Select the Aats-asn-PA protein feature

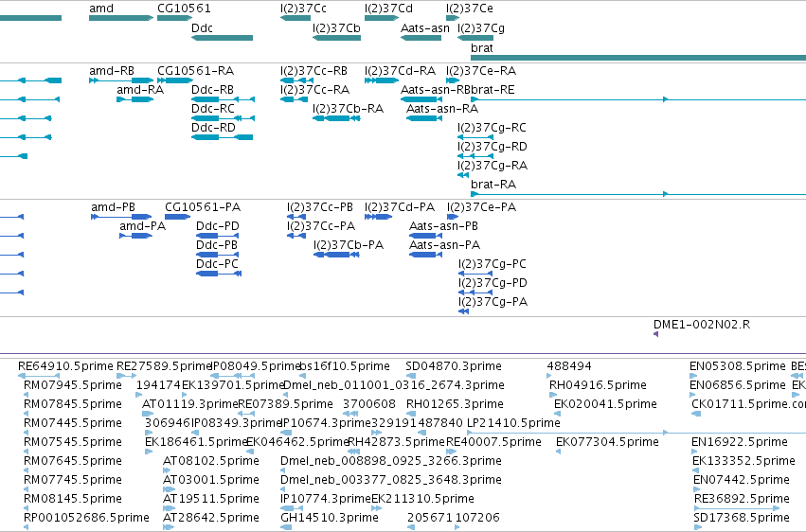(x=425, y=255)
